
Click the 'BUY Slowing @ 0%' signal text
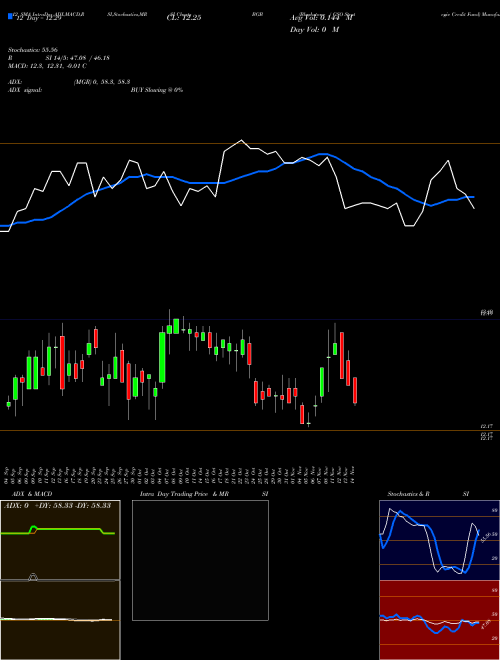[157, 90]
